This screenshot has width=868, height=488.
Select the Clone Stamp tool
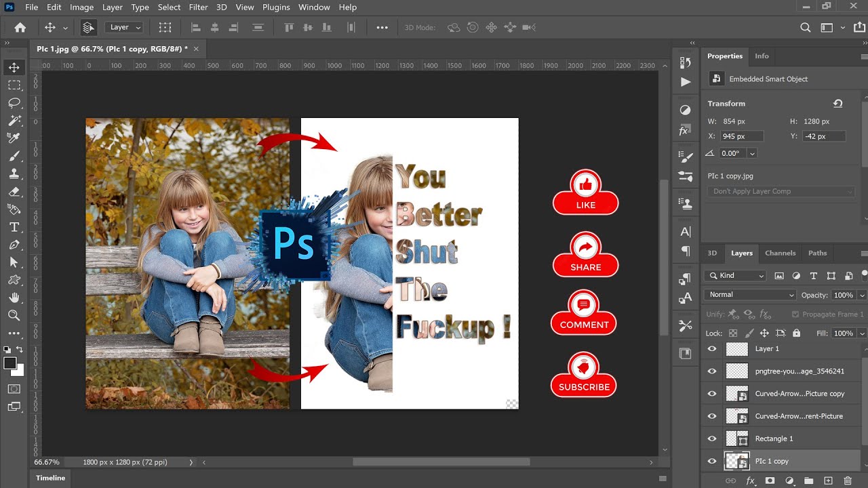click(x=14, y=174)
